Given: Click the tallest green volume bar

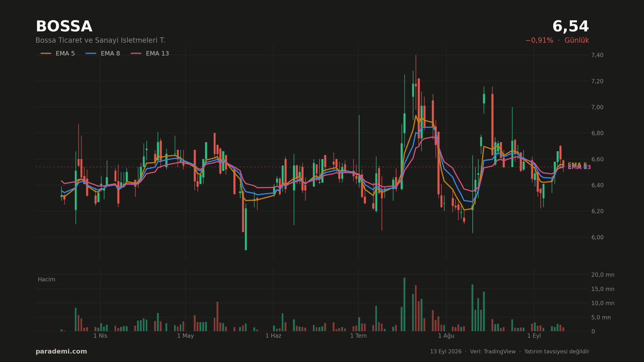Looking at the screenshot, I should click(404, 304).
